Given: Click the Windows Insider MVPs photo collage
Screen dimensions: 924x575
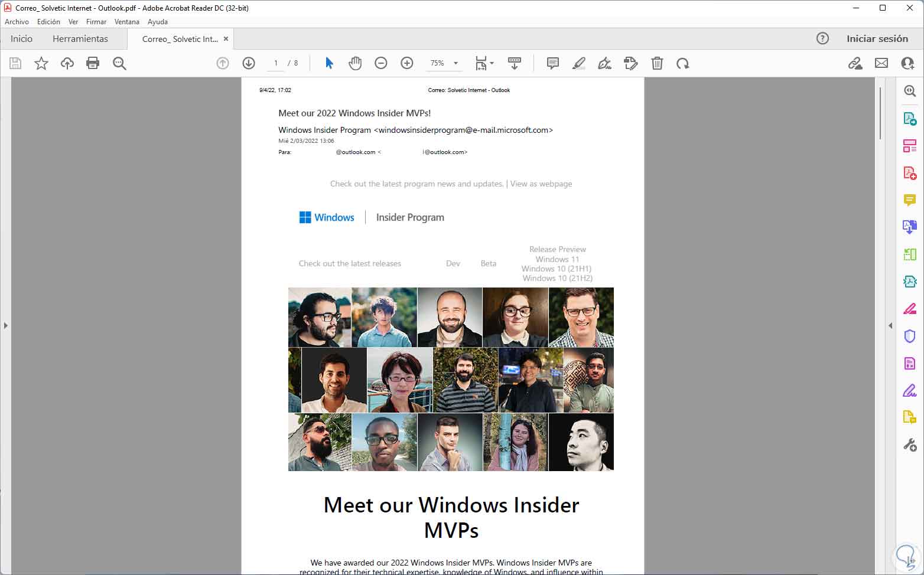Looking at the screenshot, I should click(451, 379).
